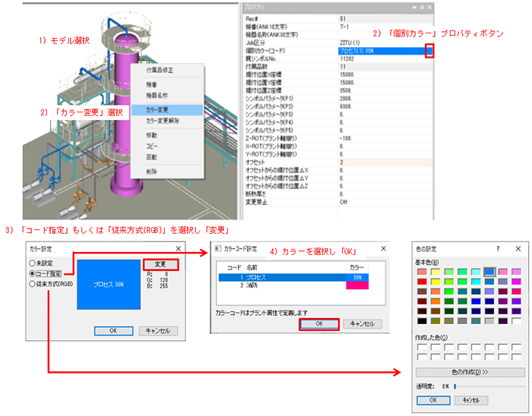This screenshot has height=416, width=532.
Task: Choose カラー変更 from the context menu
Action: (157, 109)
